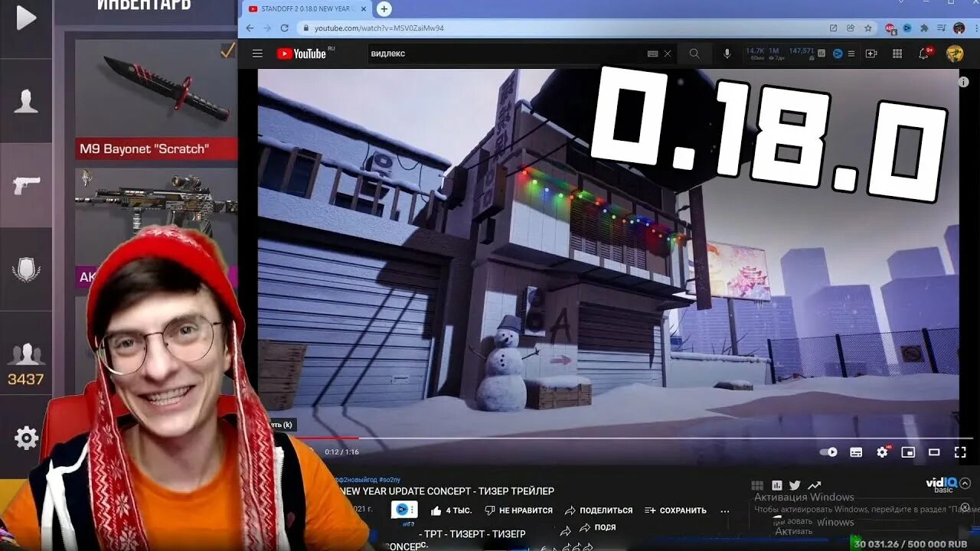The image size is (980, 551).
Task: Open the vidIQ Twitter bird icon
Action: 795,485
